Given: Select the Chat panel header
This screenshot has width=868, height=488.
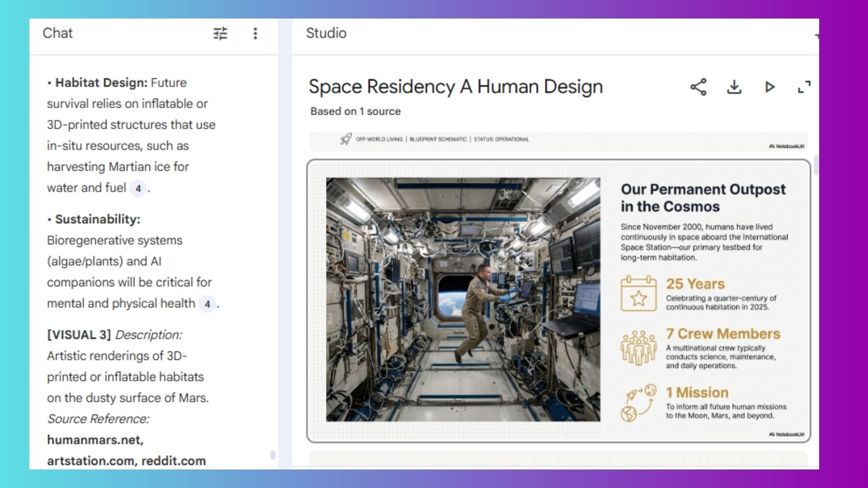Looking at the screenshot, I should [57, 33].
